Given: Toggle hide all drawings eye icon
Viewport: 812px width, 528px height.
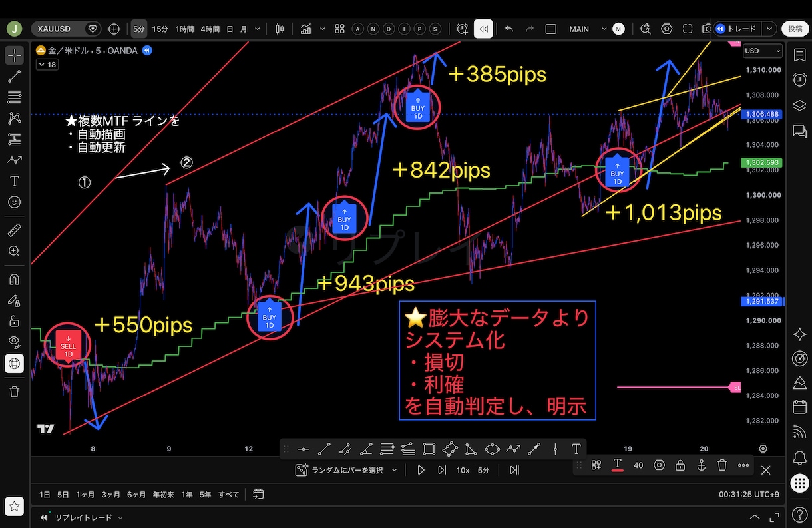Looking at the screenshot, I should click(14, 342).
